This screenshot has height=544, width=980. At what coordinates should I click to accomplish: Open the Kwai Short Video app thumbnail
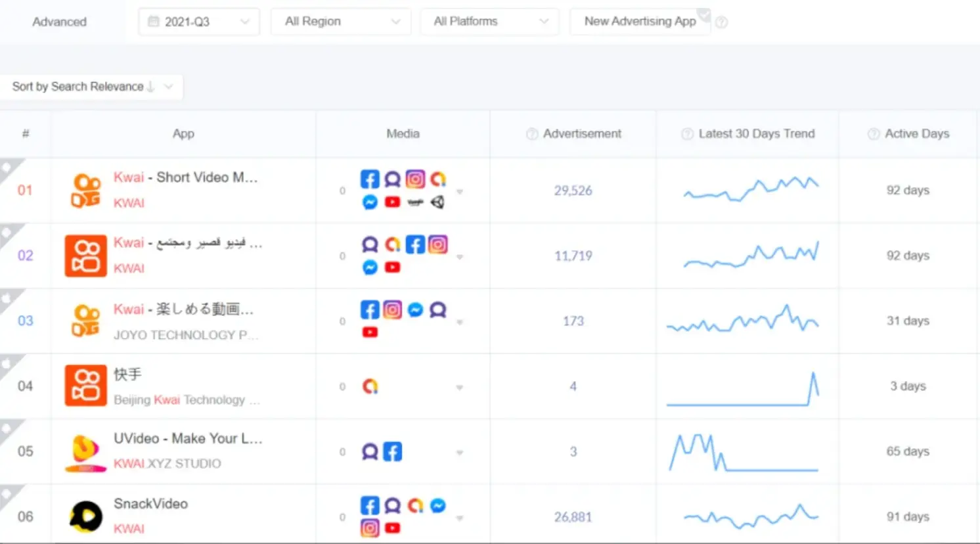point(85,191)
